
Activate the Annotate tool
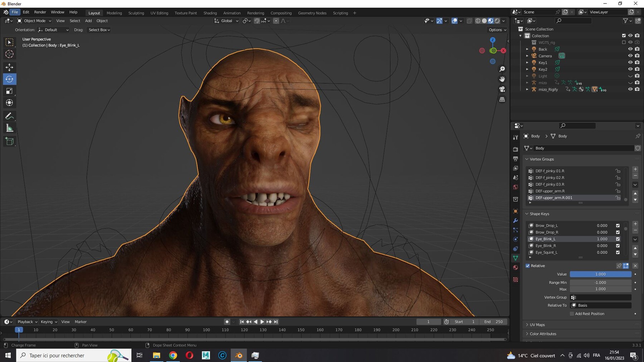pyautogui.click(x=9, y=116)
